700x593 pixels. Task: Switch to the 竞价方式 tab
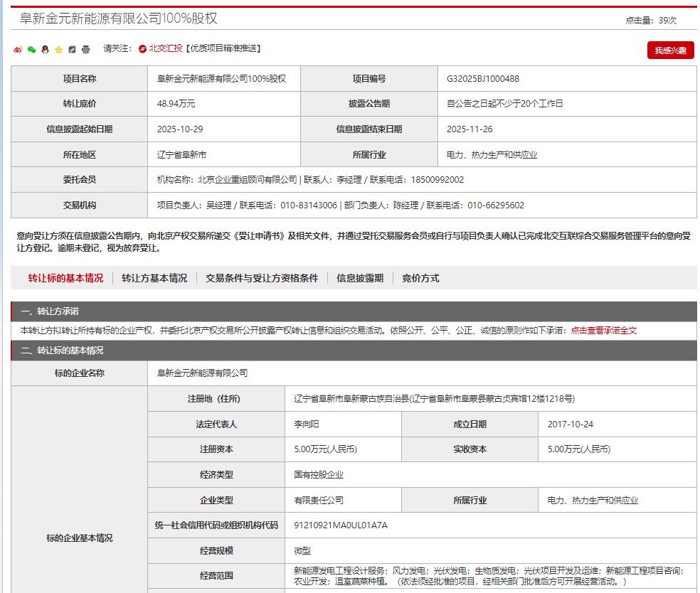coord(421,278)
